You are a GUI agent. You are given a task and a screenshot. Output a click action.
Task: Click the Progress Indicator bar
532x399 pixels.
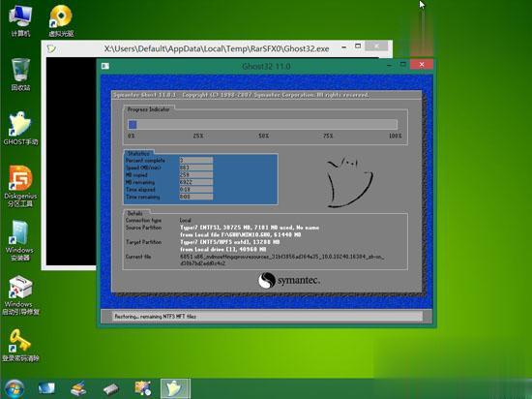pyautogui.click(x=262, y=125)
